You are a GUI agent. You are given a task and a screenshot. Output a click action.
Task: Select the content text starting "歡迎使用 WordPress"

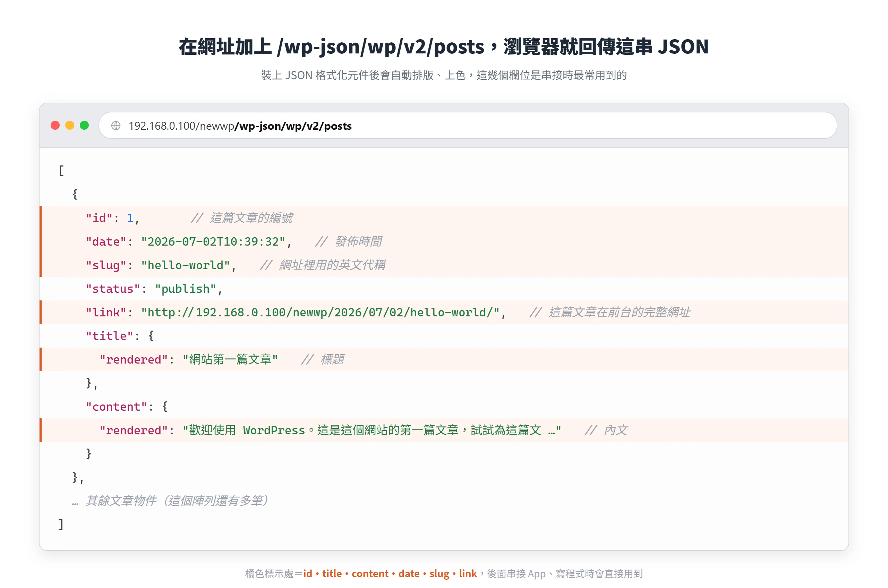click(372, 430)
